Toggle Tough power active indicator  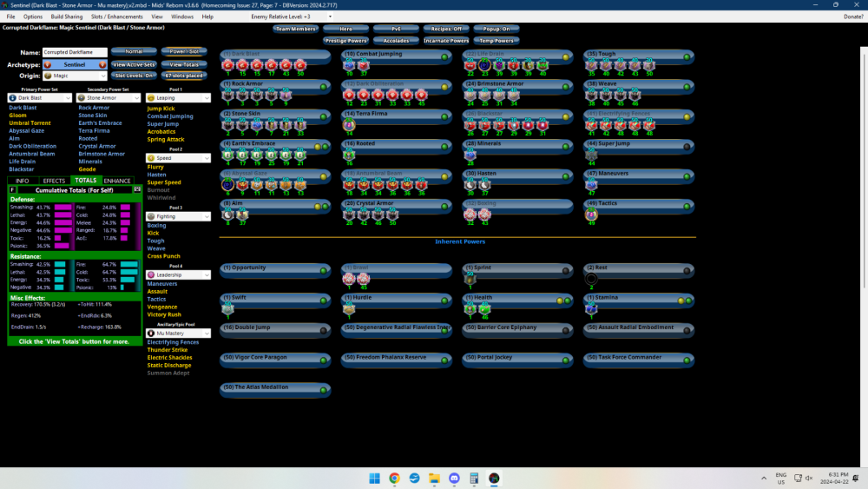[x=687, y=57]
